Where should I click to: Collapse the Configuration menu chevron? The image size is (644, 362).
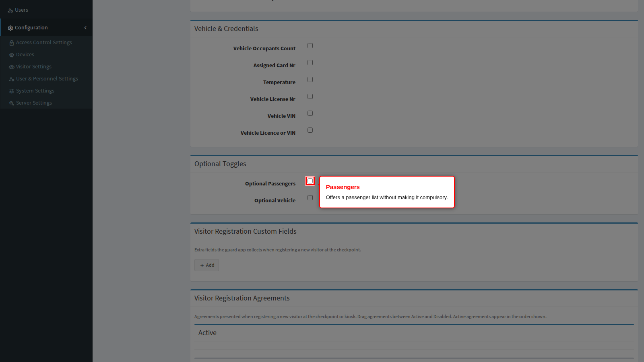[85, 28]
